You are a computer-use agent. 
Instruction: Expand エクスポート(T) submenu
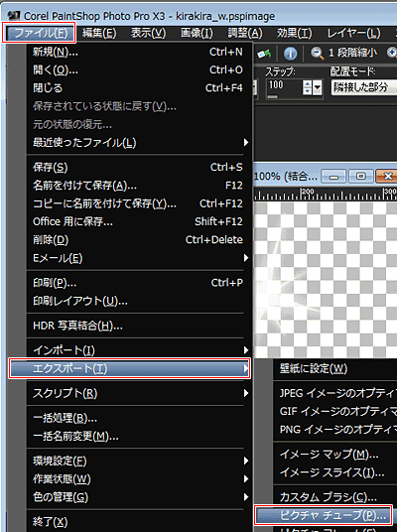pos(130,368)
